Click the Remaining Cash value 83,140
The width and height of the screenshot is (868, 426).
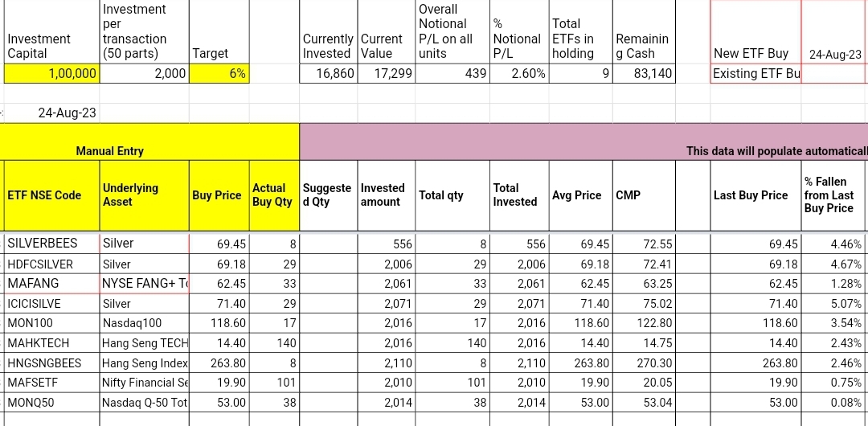click(644, 74)
